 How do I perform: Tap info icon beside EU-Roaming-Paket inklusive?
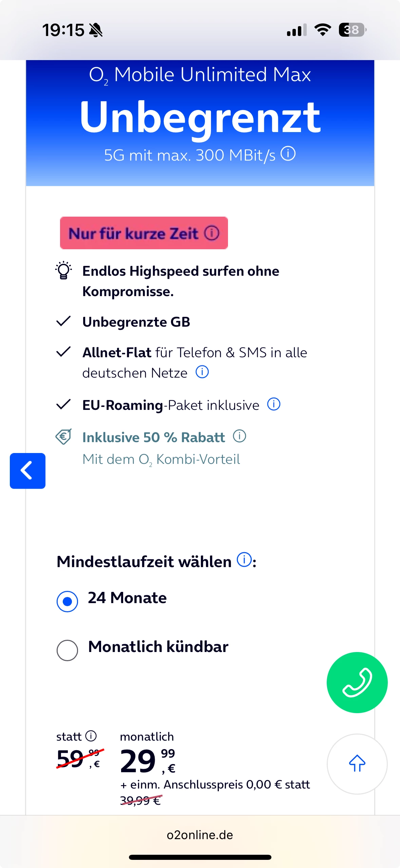click(274, 404)
